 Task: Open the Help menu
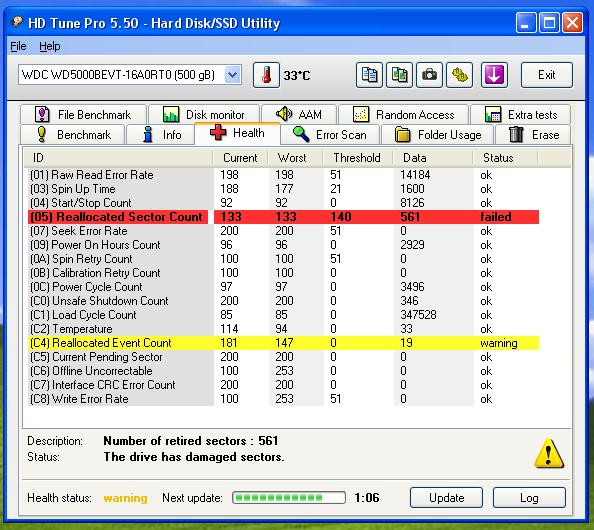[50, 46]
